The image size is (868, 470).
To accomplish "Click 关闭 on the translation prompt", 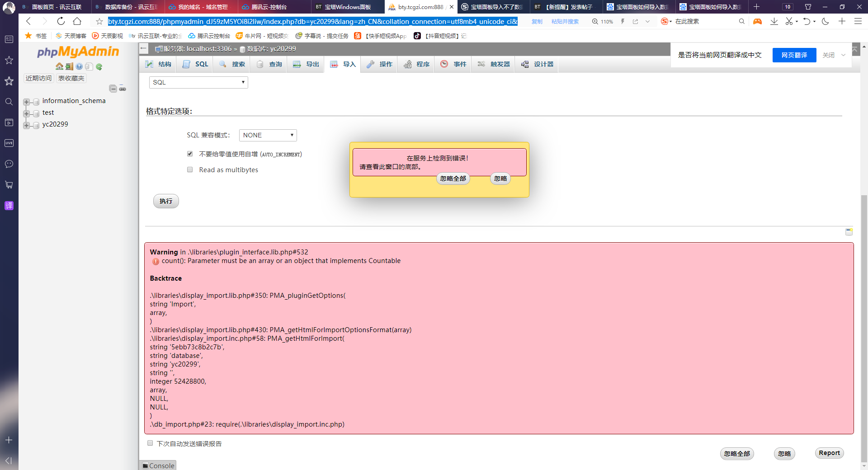I will tap(828, 55).
